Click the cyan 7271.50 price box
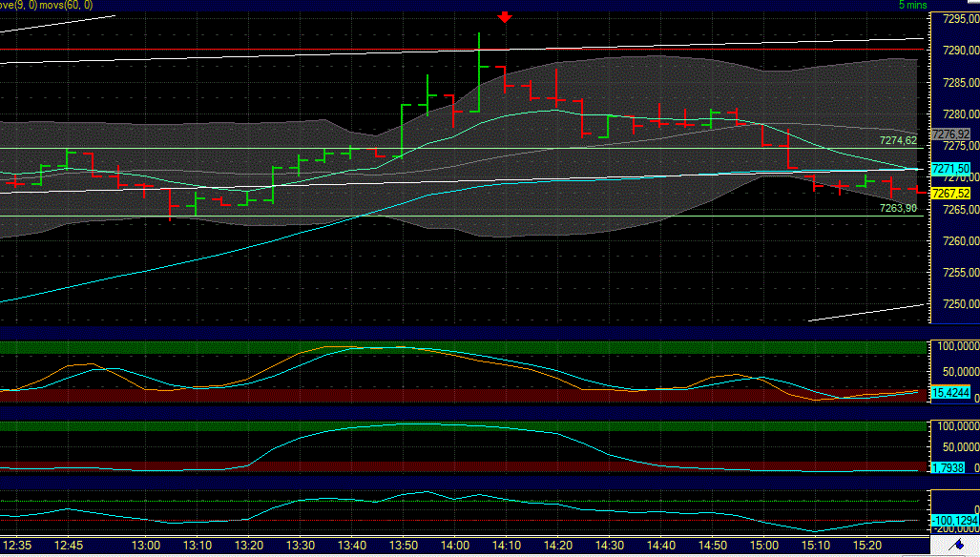 950,167
